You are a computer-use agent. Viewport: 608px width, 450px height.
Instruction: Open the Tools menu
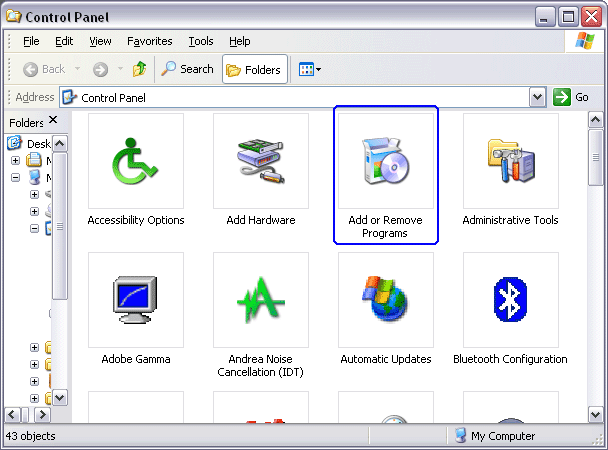tap(201, 41)
